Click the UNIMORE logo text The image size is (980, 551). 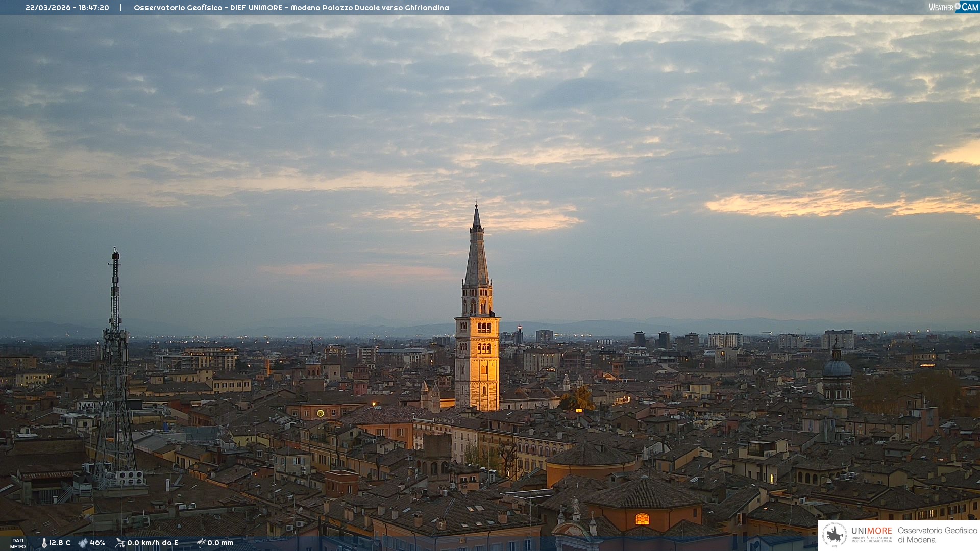tap(871, 531)
